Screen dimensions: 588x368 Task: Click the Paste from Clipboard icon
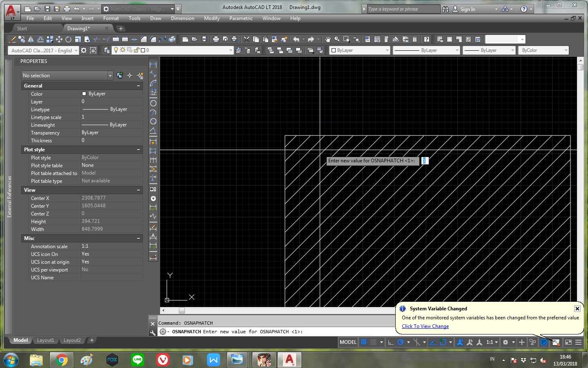tap(265, 40)
